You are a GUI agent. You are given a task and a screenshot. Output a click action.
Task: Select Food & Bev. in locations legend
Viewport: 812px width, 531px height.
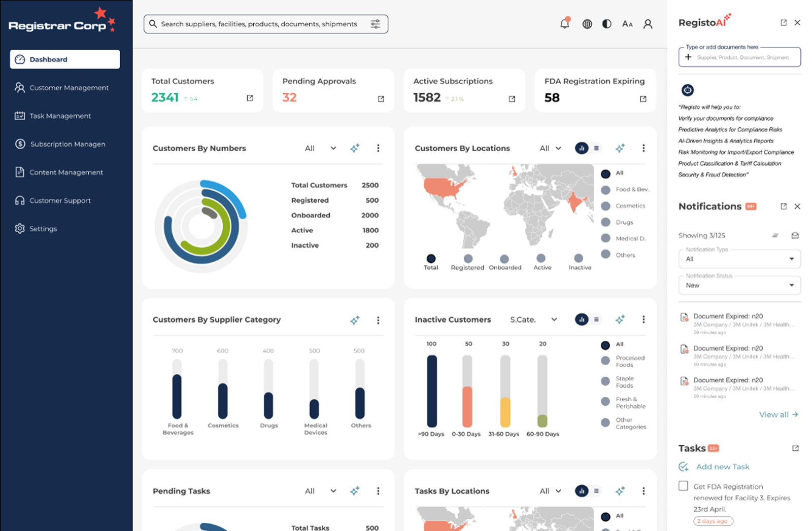[605, 190]
